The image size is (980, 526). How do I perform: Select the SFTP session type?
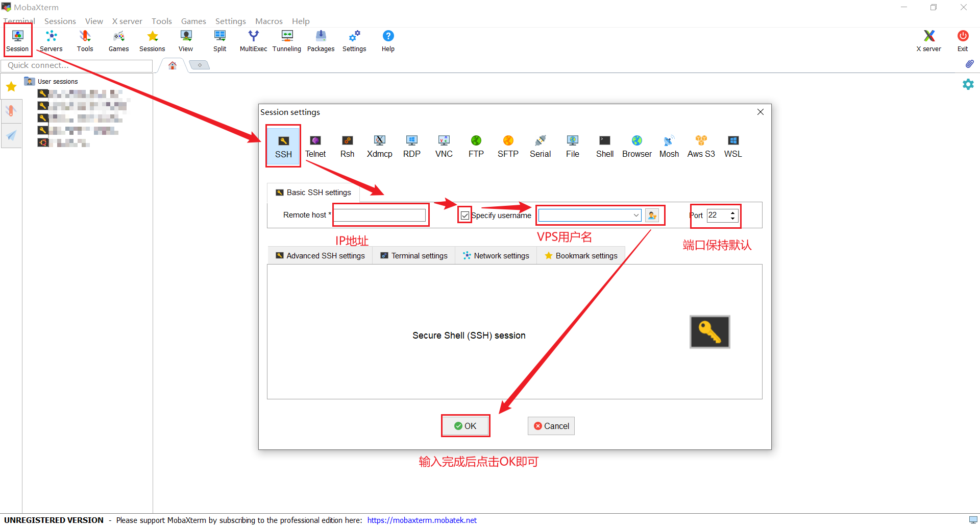[508, 146]
